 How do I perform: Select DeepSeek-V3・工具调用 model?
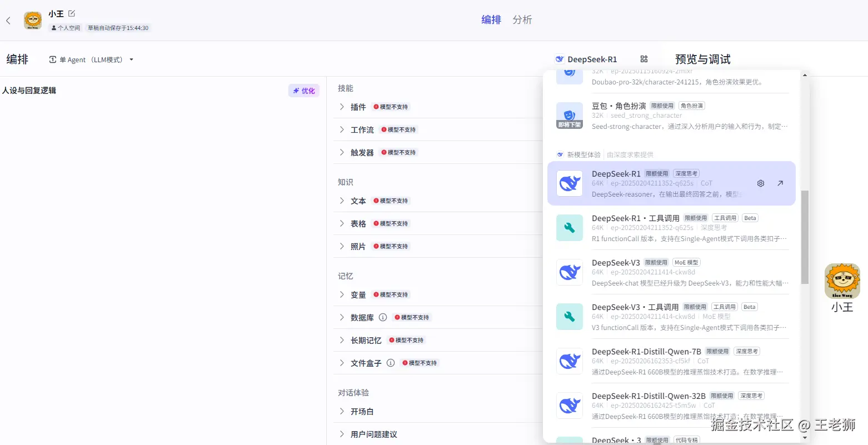pos(671,317)
